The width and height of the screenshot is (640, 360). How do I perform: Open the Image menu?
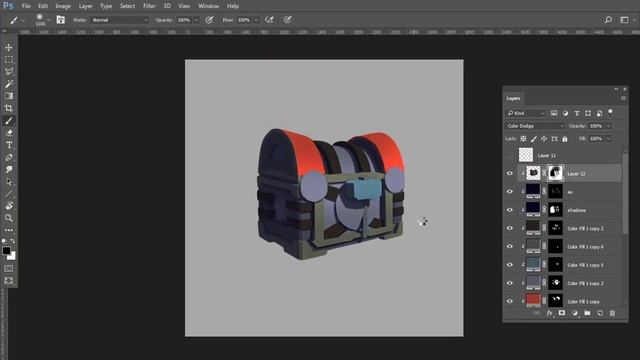coord(63,6)
